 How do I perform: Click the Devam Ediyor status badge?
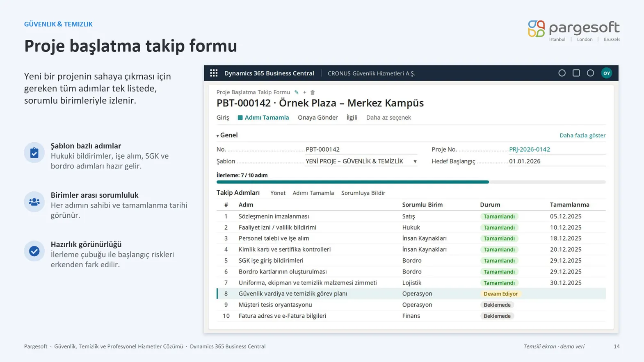(500, 294)
